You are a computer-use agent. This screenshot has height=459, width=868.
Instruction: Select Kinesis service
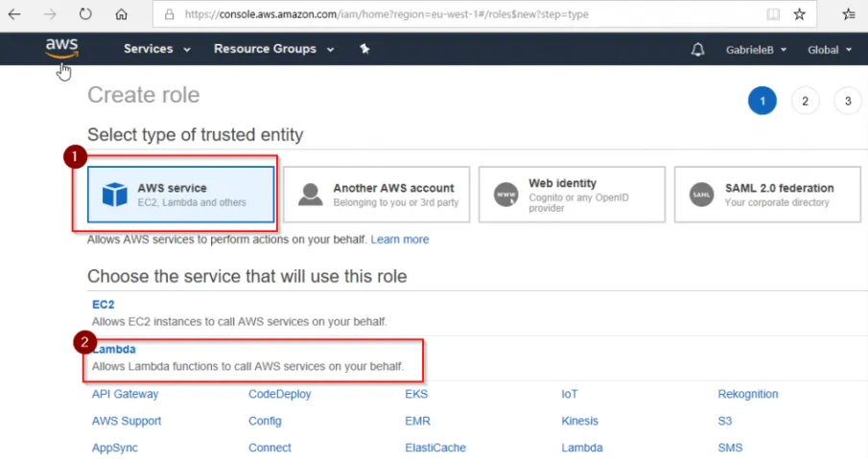579,421
